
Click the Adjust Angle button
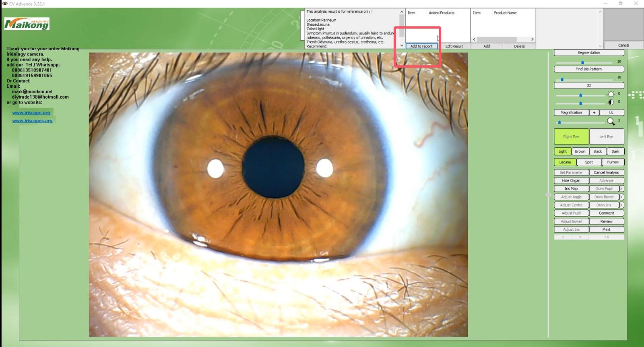(x=571, y=197)
